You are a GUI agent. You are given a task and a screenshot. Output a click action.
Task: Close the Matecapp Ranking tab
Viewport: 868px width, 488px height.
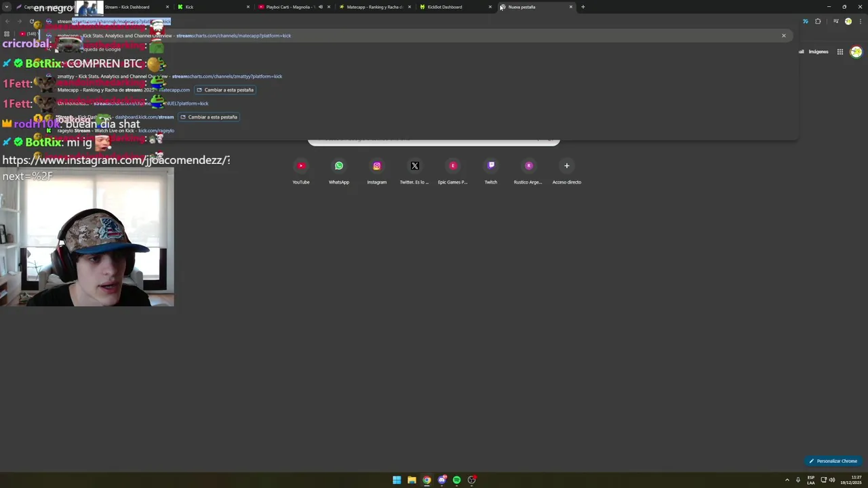pos(409,7)
